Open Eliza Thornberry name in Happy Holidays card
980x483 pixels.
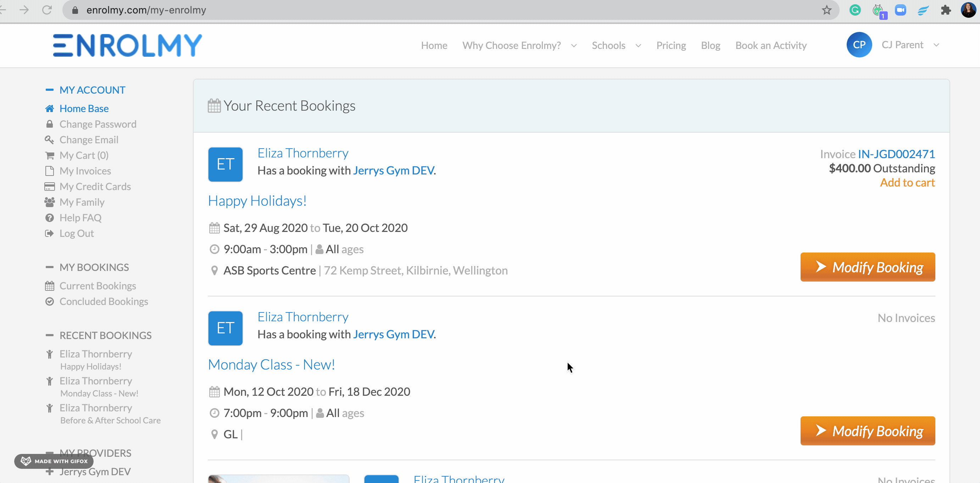pyautogui.click(x=303, y=153)
